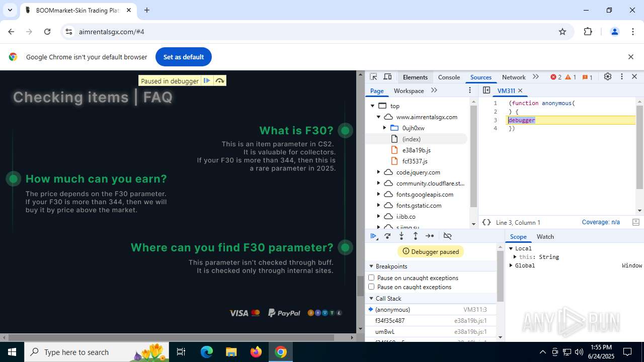Select the umBwL call stack frame
Viewport: 644px width, 362px height.
click(431, 332)
